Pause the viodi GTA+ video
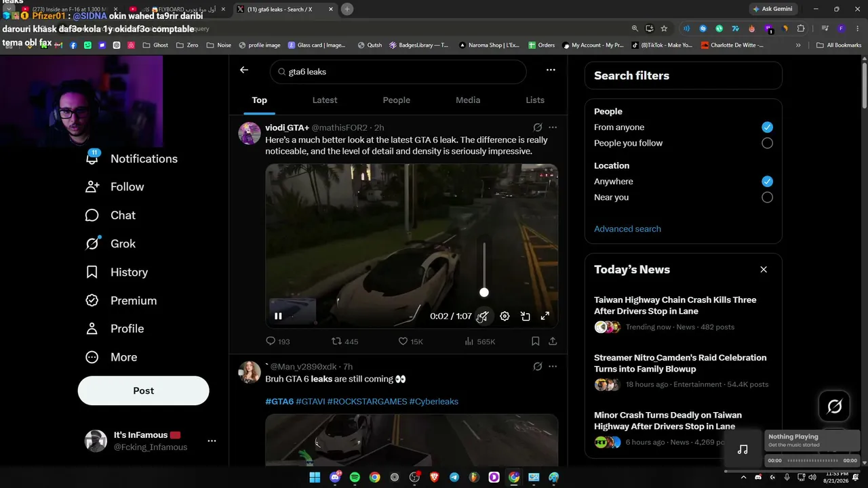This screenshot has height=488, width=868. 278,316
